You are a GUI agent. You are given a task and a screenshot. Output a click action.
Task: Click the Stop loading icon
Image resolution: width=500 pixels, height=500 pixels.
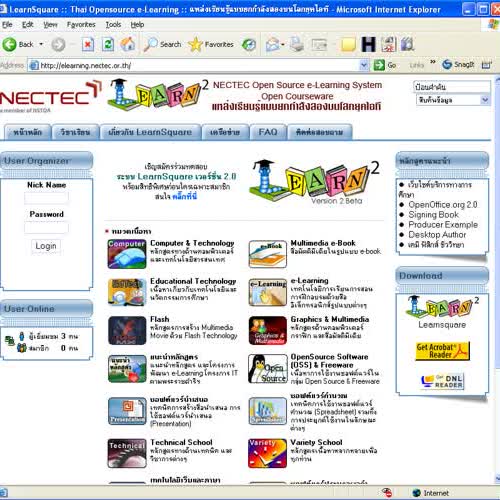pyautogui.click(x=88, y=44)
